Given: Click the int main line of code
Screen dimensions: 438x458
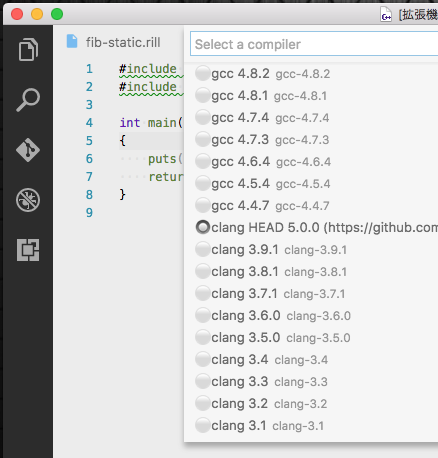Looking at the screenshot, I should coord(151,123).
